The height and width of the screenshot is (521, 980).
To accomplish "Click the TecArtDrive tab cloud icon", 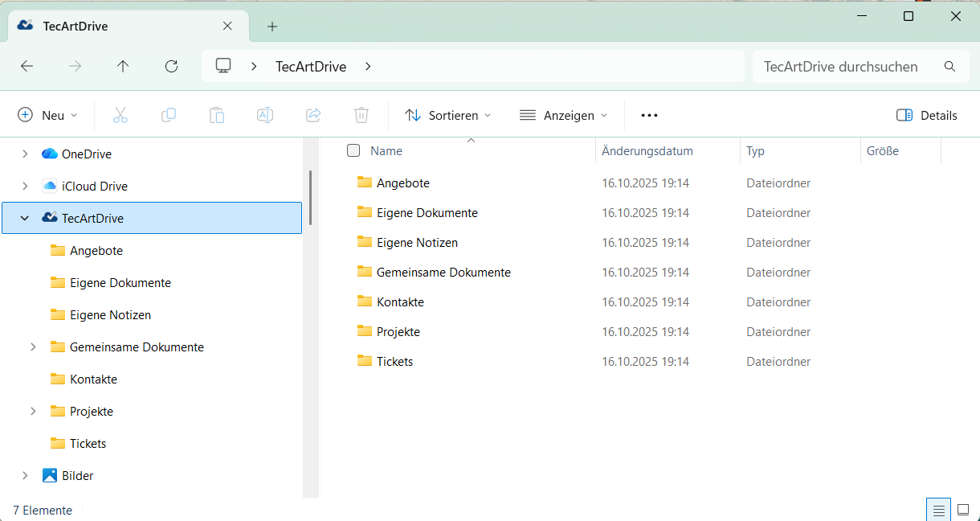I will 25,26.
